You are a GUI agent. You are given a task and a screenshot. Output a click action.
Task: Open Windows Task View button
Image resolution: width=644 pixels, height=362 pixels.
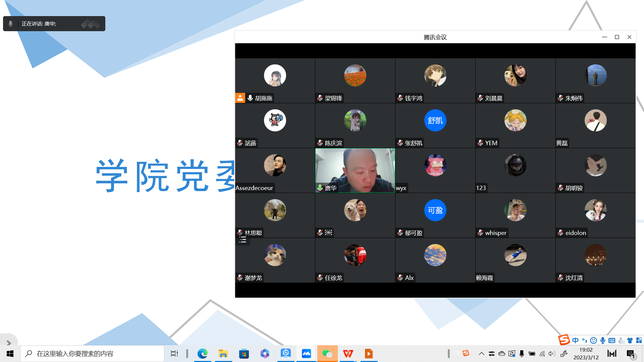(x=174, y=354)
